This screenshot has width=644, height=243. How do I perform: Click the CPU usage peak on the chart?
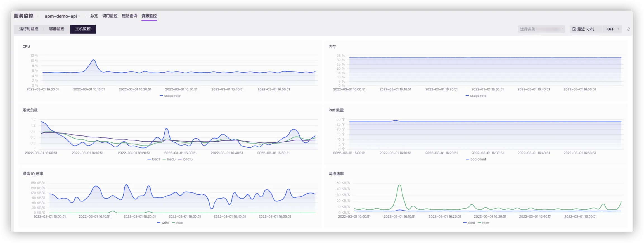(x=93, y=60)
